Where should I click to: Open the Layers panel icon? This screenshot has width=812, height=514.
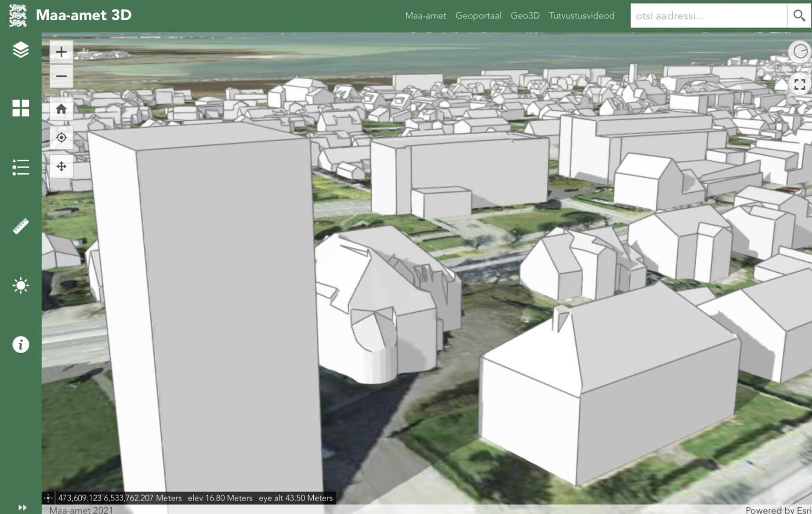[x=21, y=50]
